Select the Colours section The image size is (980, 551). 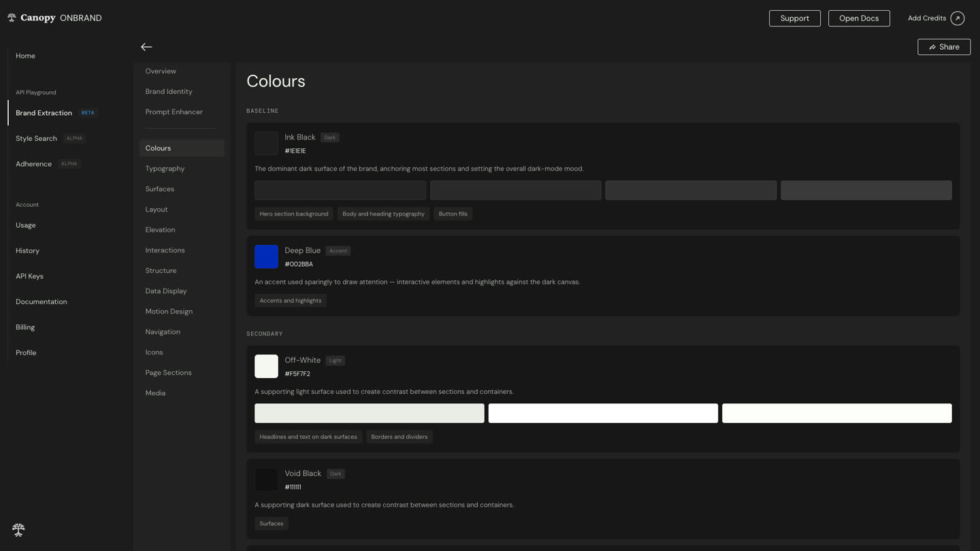[182, 148]
